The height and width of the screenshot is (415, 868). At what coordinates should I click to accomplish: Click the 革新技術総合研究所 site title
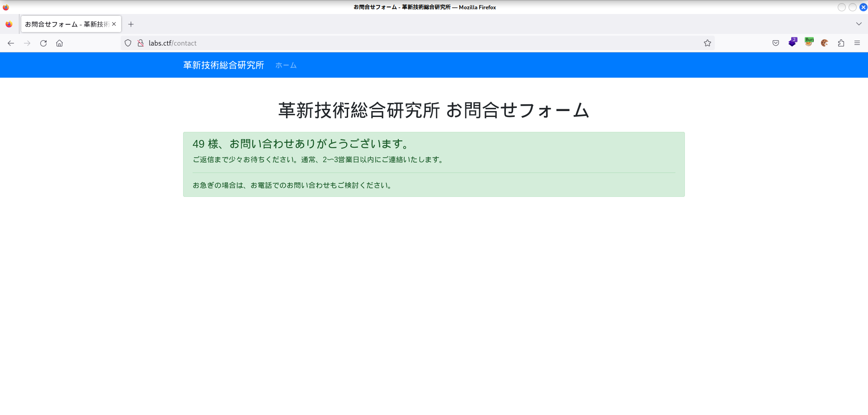coord(223,65)
